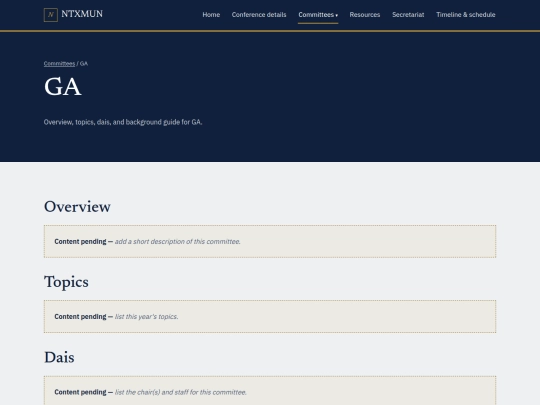Image resolution: width=540 pixels, height=405 pixels.
Task: Click the Overview section heading
Action: (77, 207)
